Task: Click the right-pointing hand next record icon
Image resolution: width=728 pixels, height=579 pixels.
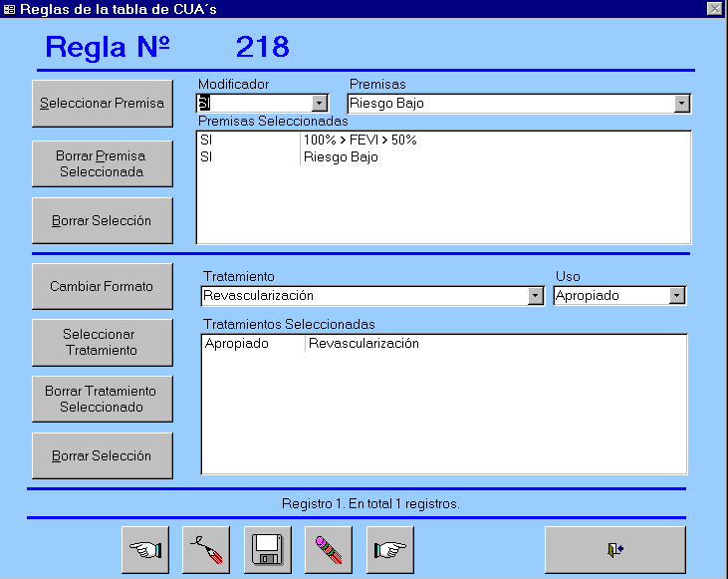Action: click(x=389, y=549)
